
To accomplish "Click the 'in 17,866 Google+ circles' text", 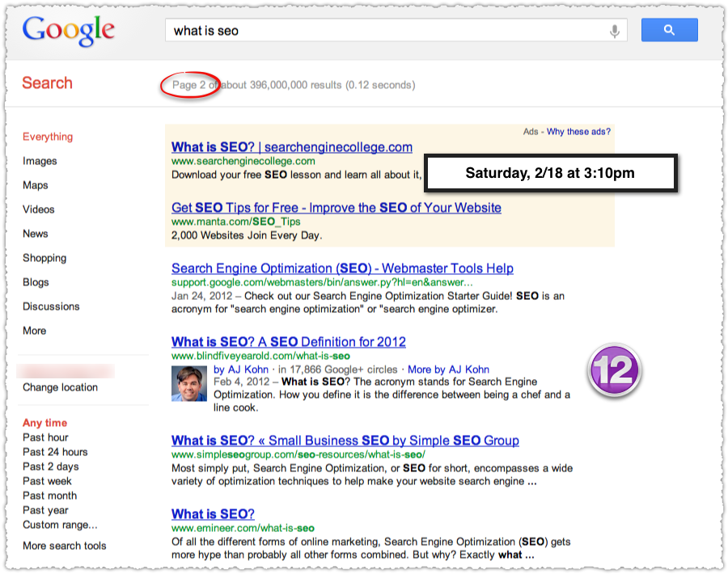I will click(x=338, y=369).
